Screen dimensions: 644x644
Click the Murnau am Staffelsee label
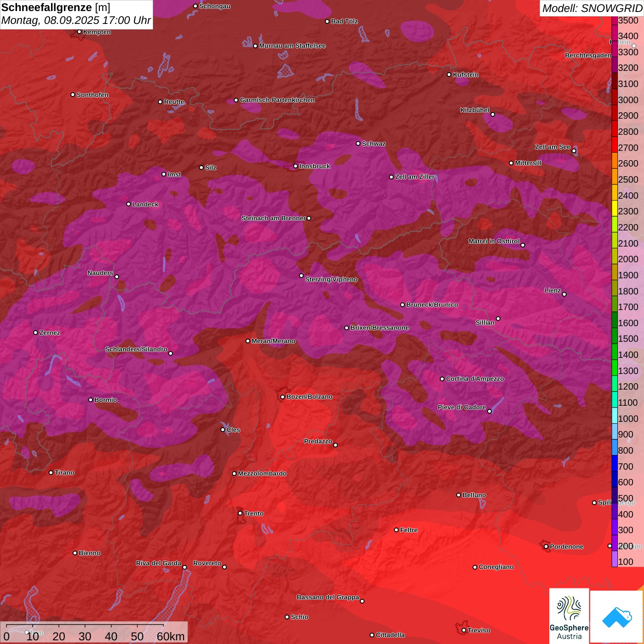292,46
